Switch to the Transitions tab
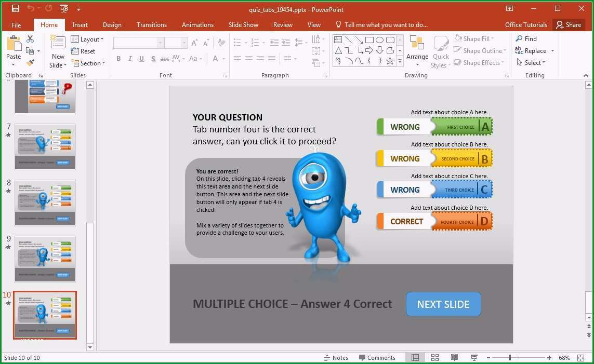This screenshot has width=594, height=364. click(x=152, y=25)
